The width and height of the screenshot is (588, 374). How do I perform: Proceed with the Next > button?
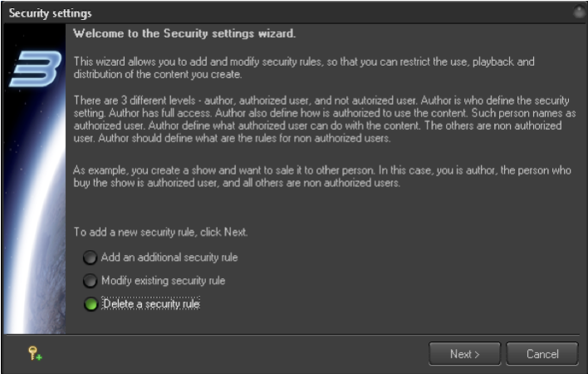coord(464,354)
